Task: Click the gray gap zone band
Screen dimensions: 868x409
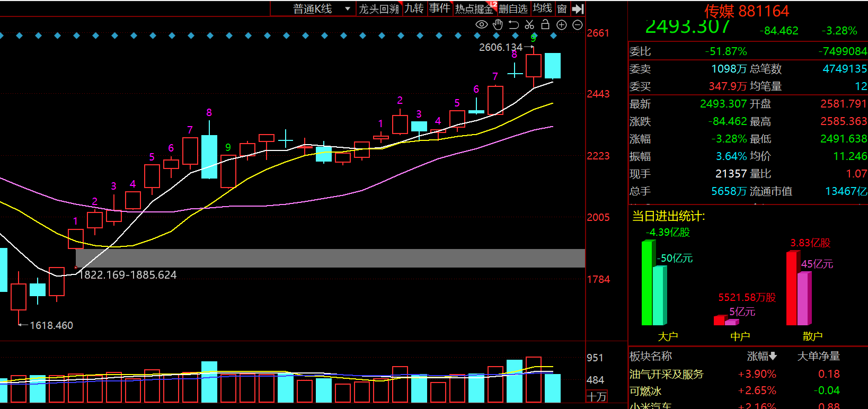Action: click(x=330, y=258)
